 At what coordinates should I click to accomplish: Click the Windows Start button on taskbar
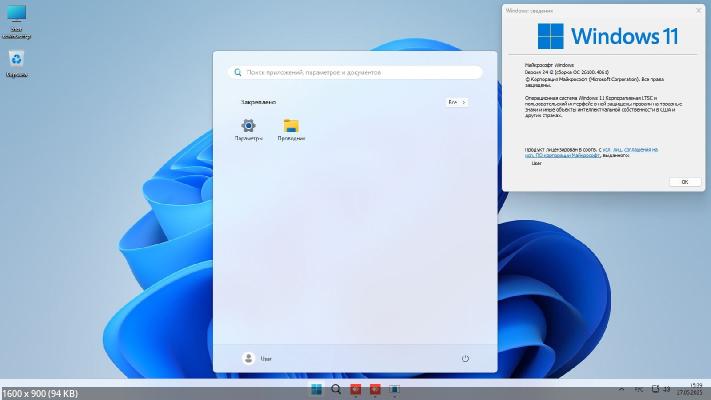click(317, 389)
